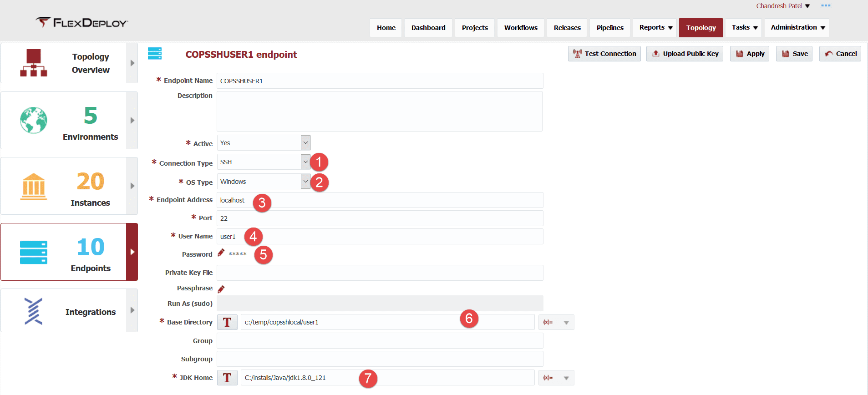Select the Topology tab
Image resolution: width=868 pixels, height=395 pixels.
(701, 28)
